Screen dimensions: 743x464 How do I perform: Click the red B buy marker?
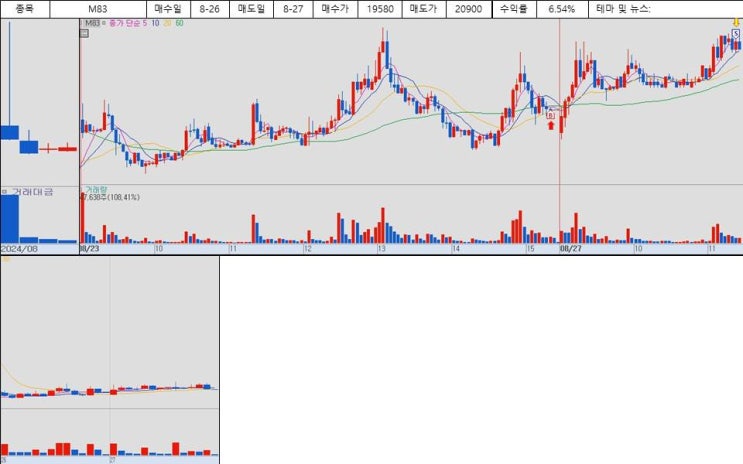click(550, 115)
